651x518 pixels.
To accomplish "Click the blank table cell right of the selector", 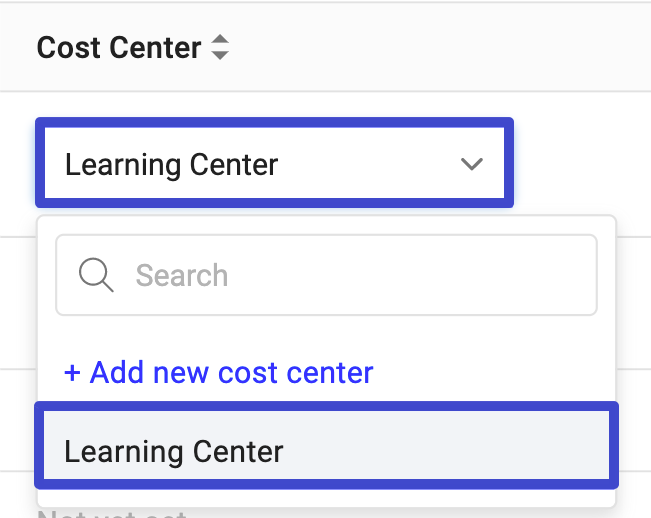I will click(581, 163).
